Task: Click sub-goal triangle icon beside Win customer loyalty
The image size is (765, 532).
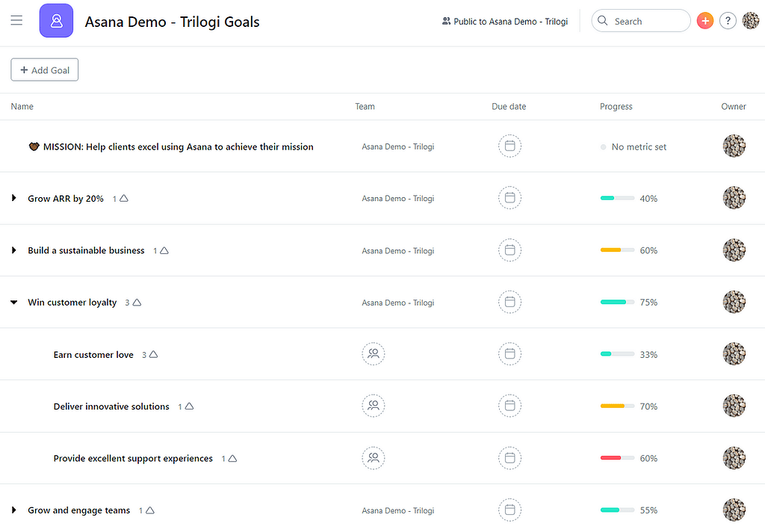Action: 137,302
